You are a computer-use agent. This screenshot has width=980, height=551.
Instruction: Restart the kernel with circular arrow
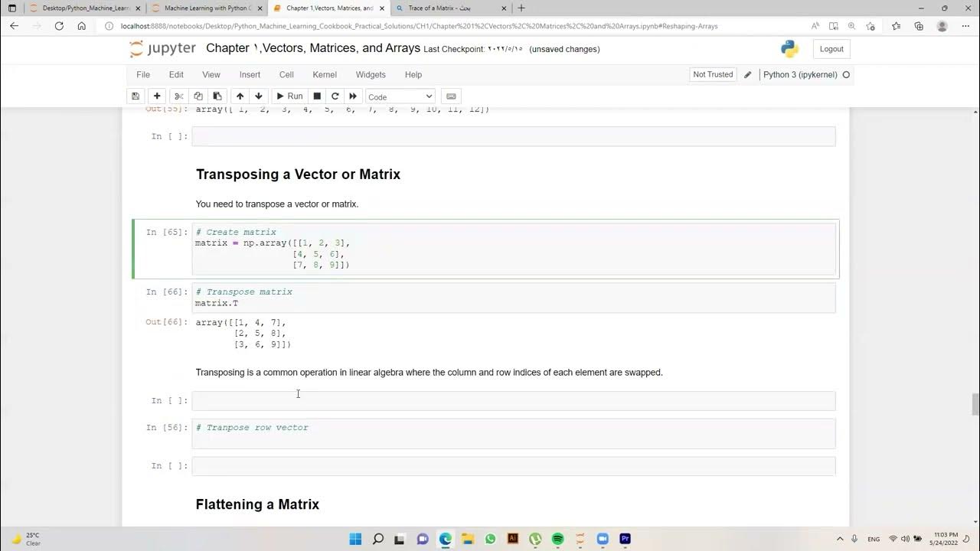[x=335, y=96]
